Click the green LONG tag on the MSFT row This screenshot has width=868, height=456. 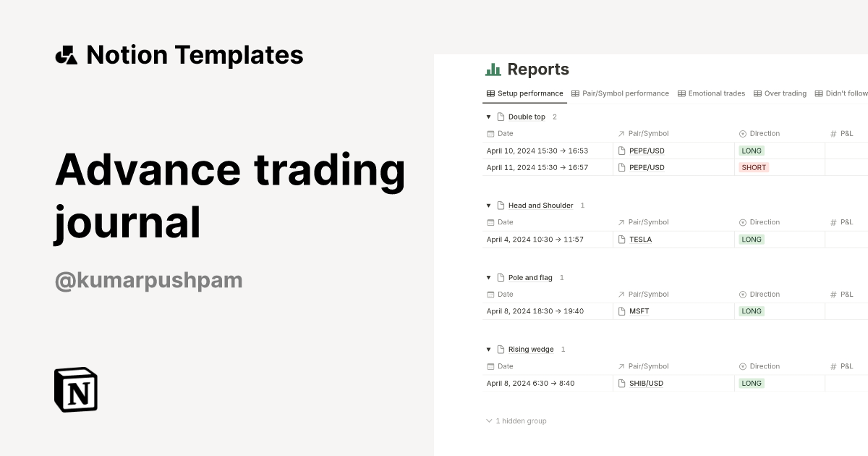point(751,311)
